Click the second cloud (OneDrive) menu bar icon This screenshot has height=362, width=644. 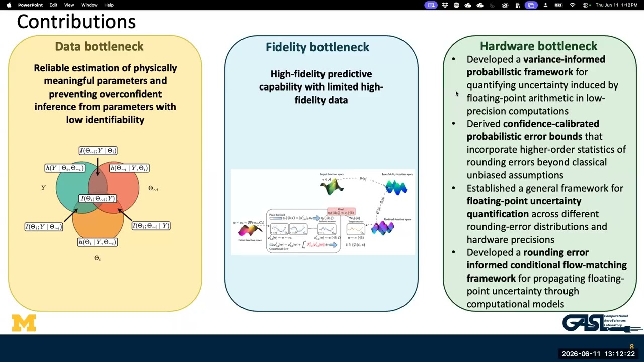point(480,5)
